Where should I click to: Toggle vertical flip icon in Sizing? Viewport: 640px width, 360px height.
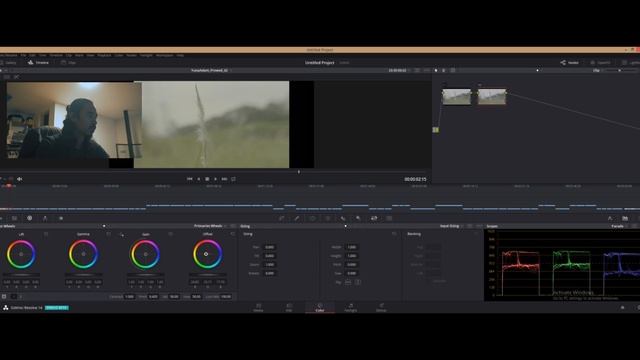coord(358,282)
